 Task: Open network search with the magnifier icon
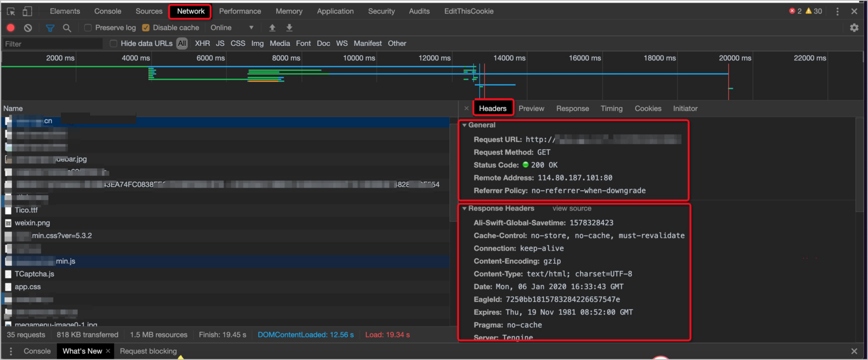[x=67, y=28]
